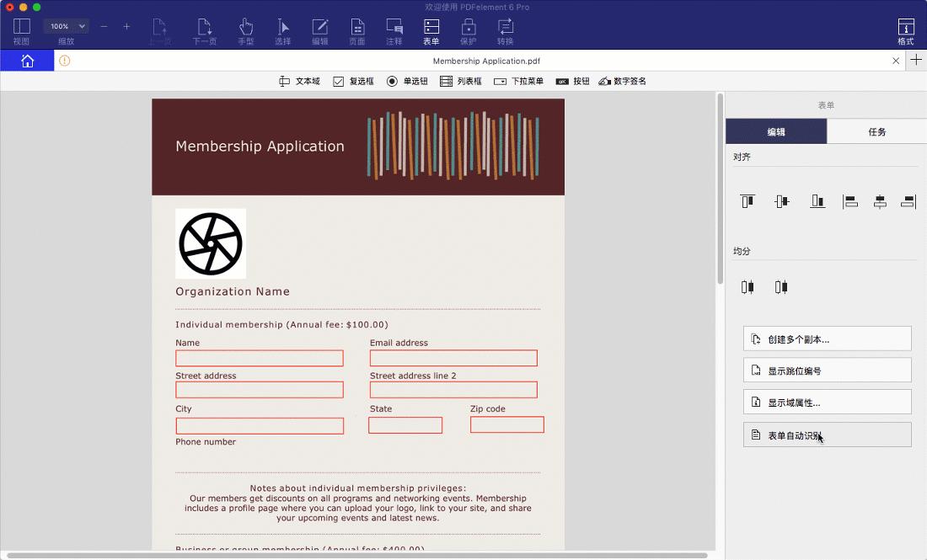Select the Membership Application.pdf tab
Viewport: 927px width, 560px height.
point(486,61)
